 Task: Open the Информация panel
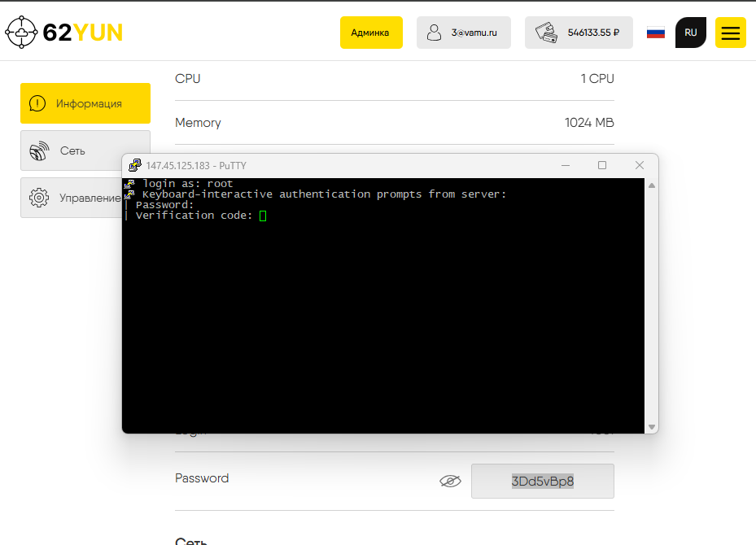tap(85, 103)
